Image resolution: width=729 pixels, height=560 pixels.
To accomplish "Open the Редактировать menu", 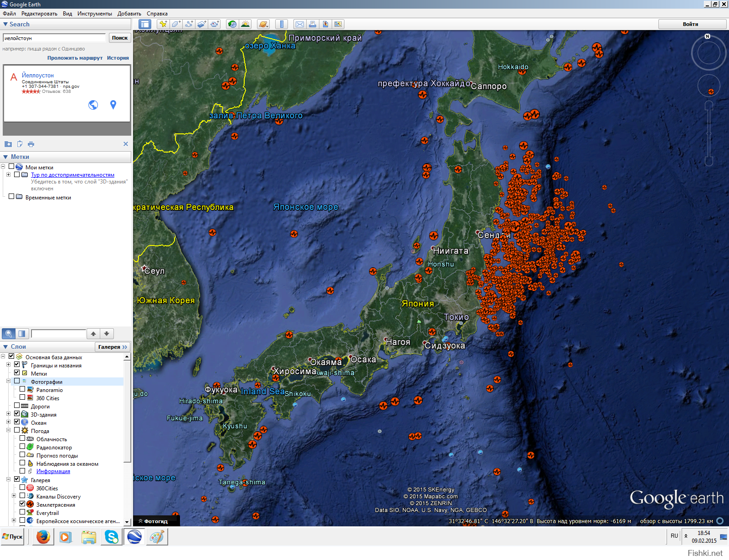I will [x=39, y=14].
